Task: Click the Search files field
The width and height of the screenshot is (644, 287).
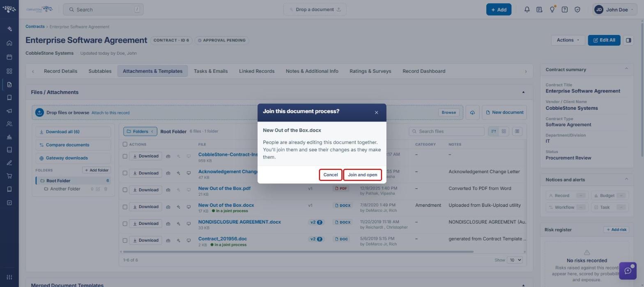Action: [446, 132]
